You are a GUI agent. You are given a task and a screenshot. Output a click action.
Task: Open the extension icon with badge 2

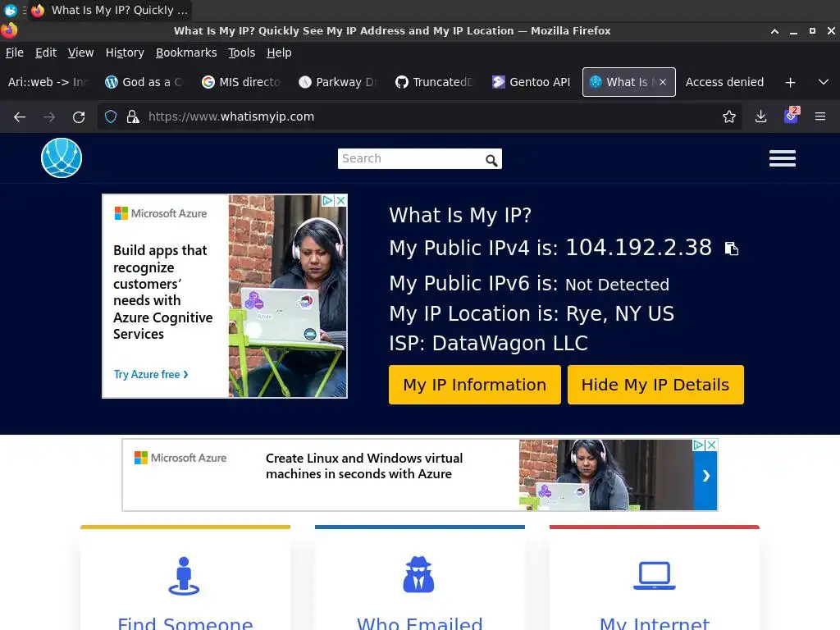(792, 115)
